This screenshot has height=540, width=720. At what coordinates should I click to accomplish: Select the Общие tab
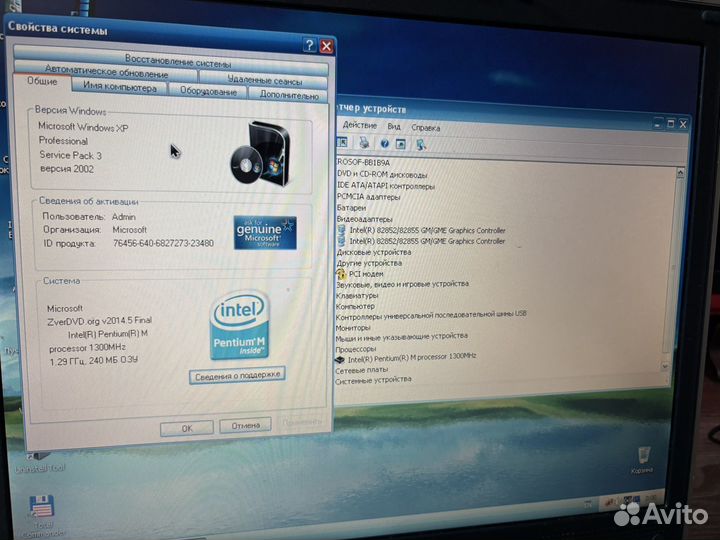(42, 81)
